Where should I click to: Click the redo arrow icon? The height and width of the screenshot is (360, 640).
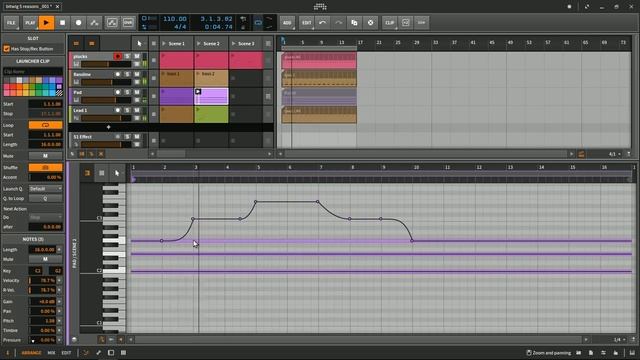pos(338,23)
